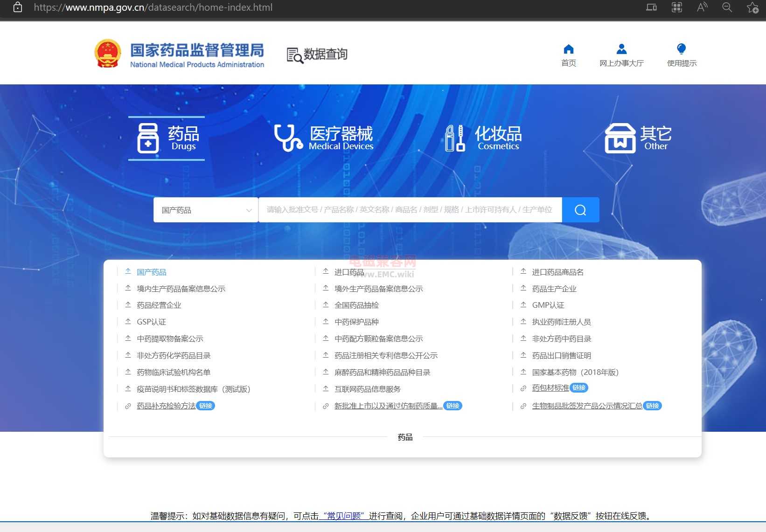Open 药品注册相关专利信息公开公示 link
The height and width of the screenshot is (532, 766).
[386, 355]
